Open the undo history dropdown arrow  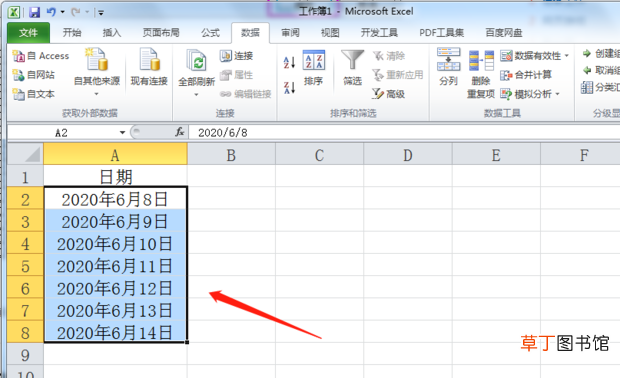(62, 12)
